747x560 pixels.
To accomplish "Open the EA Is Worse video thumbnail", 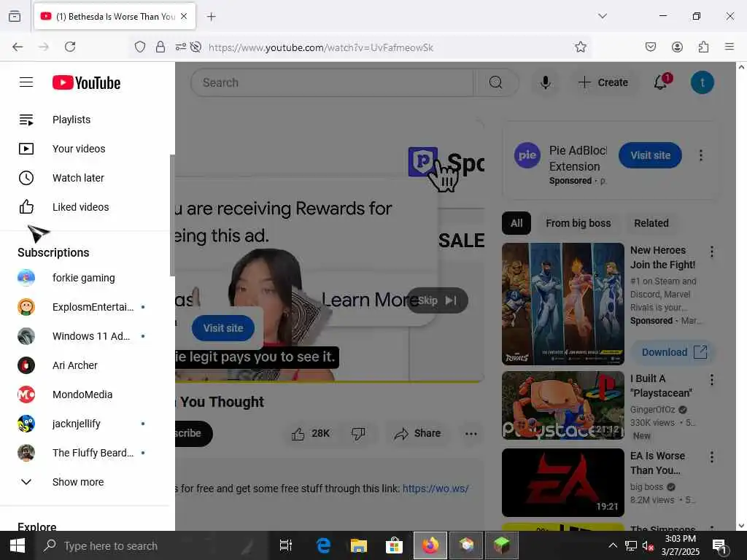I will (562, 483).
